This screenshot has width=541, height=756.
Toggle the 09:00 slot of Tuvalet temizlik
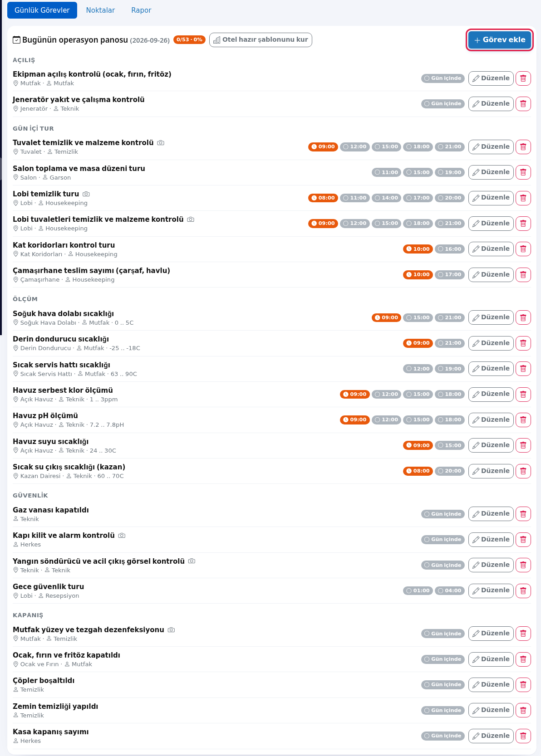coord(323,147)
